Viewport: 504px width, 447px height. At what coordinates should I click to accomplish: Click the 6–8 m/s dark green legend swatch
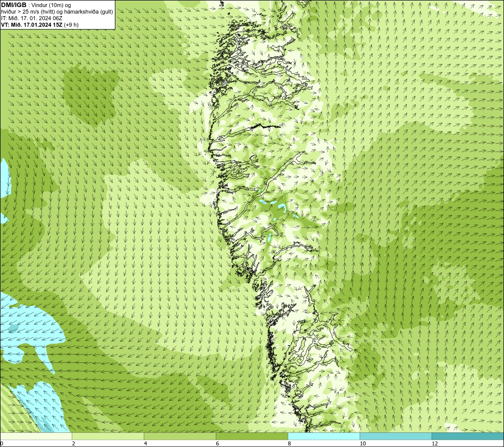pyautogui.click(x=252, y=436)
